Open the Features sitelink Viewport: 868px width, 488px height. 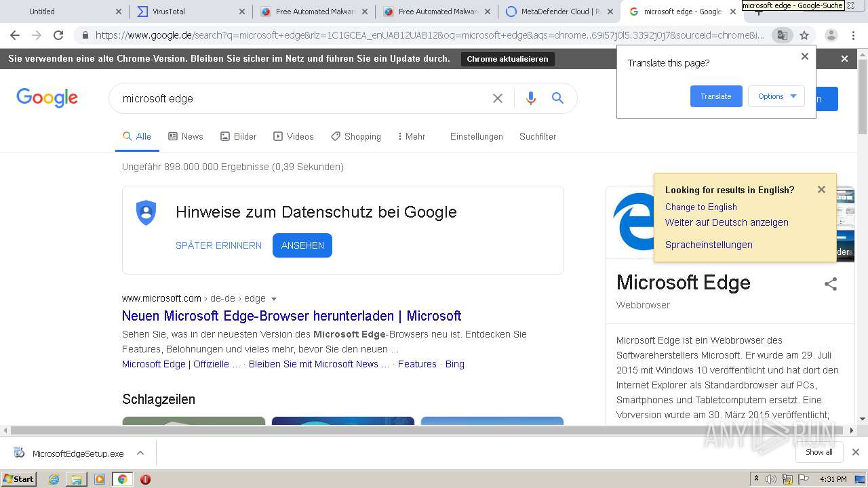[417, 364]
